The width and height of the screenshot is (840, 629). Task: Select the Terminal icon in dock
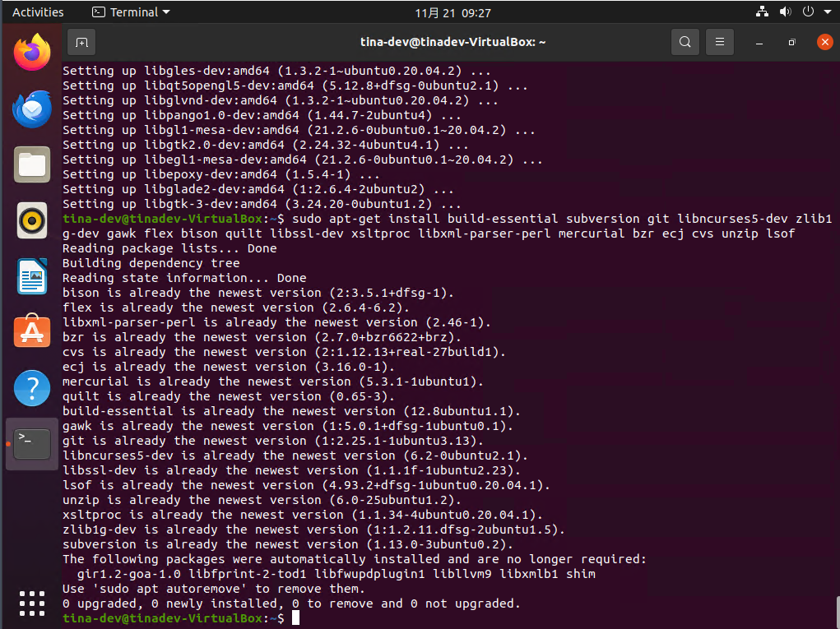coord(32,443)
